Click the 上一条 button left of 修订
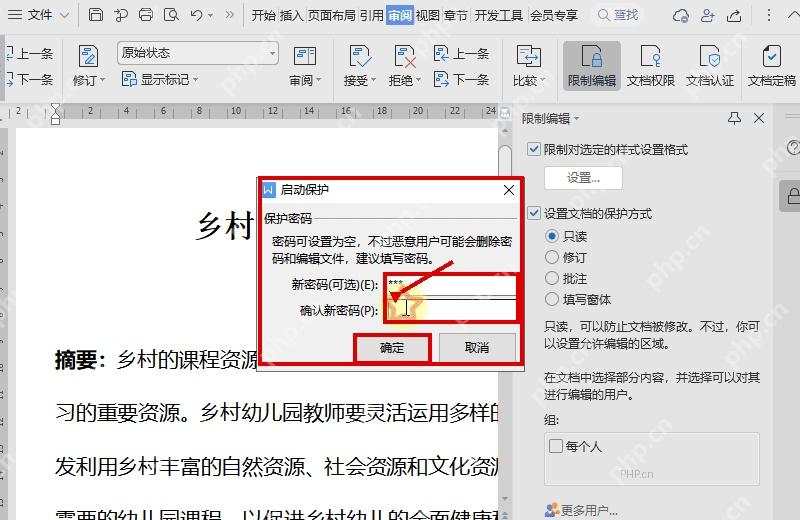800x520 pixels. [30, 53]
